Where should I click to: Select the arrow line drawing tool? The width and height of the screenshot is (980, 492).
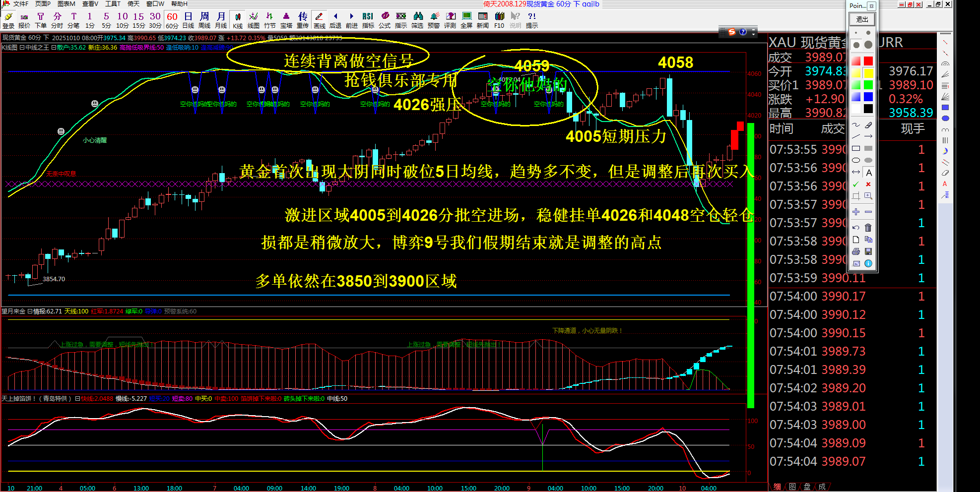click(x=868, y=136)
